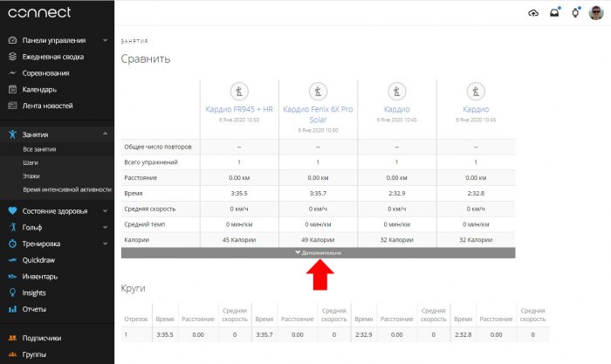The image size is (611, 364).
Task: Open Соревнования menu item
Action: [45, 72]
